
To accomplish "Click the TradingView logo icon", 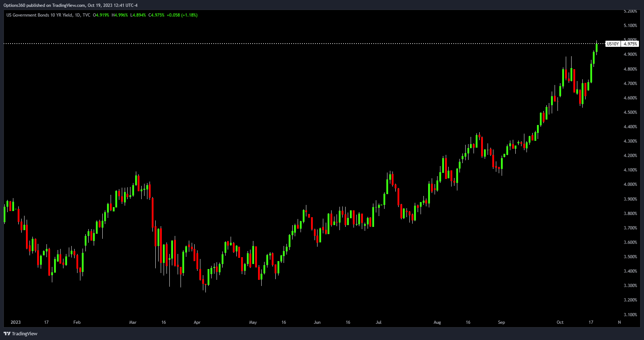I will pyautogui.click(x=7, y=334).
